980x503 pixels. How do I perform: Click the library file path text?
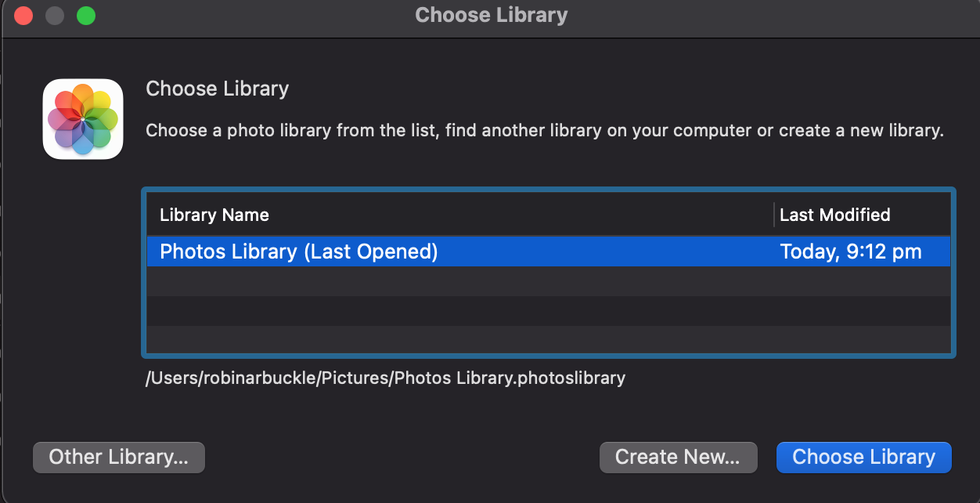coord(385,378)
